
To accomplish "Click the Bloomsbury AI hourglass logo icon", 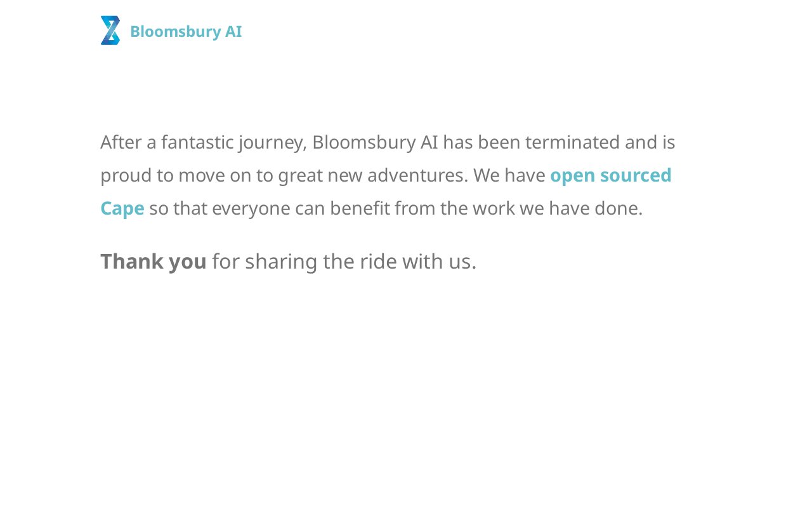I will tap(110, 30).
